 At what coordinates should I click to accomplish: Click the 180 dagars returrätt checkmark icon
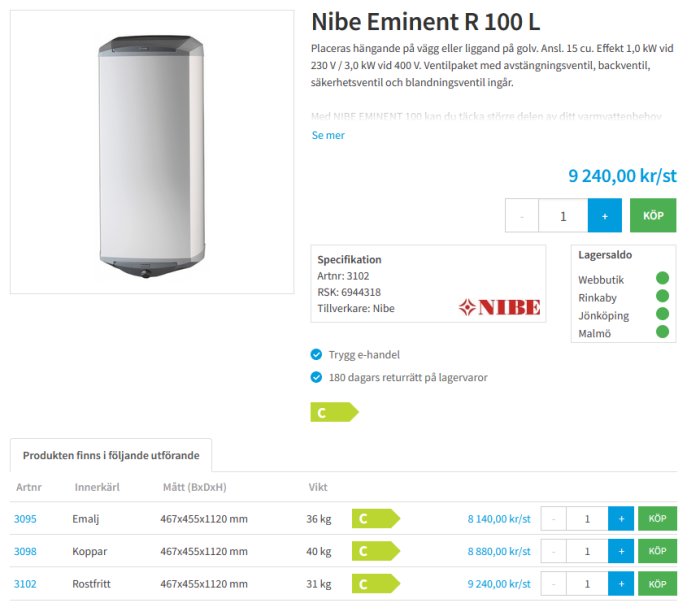(x=316, y=377)
